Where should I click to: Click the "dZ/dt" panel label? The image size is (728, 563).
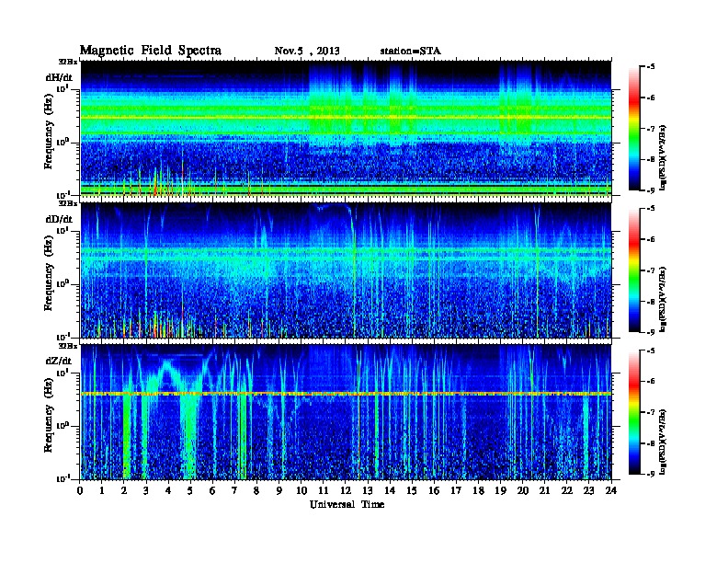[59, 361]
